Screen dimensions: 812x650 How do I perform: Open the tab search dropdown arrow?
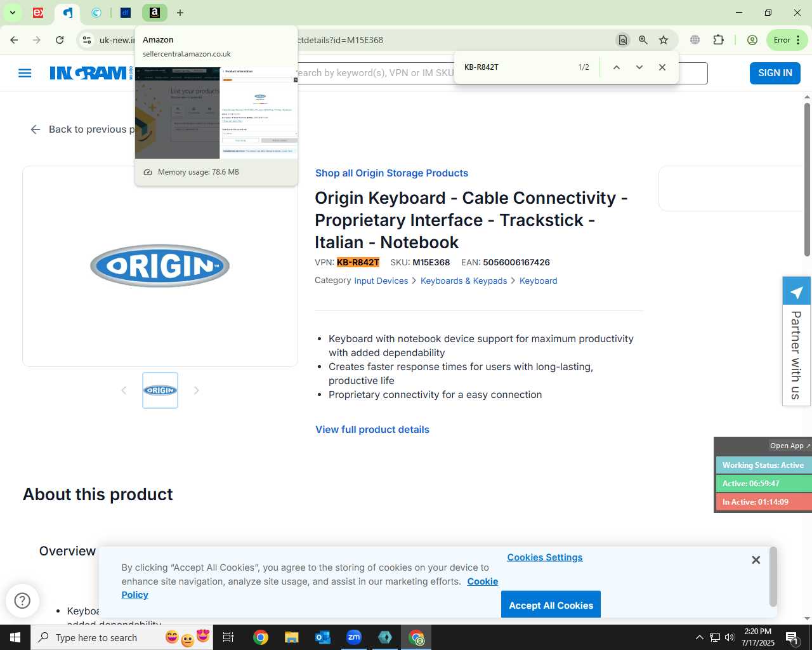[x=12, y=13]
